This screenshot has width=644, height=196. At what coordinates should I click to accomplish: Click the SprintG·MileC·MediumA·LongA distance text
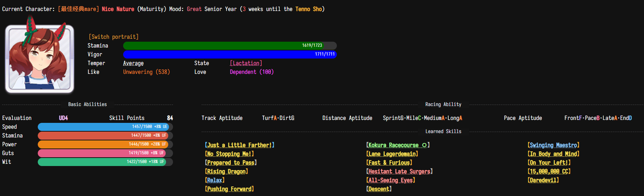tap(423, 118)
